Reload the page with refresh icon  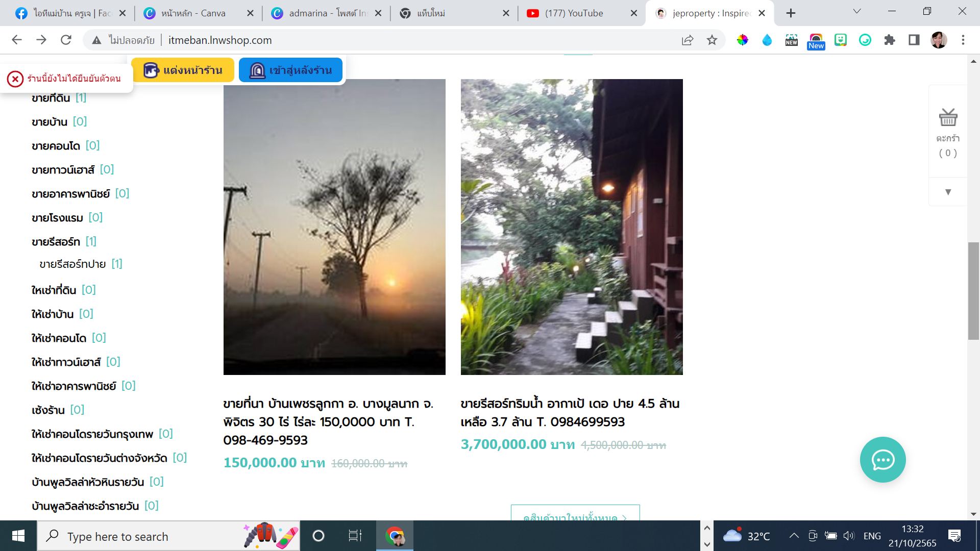point(66,40)
